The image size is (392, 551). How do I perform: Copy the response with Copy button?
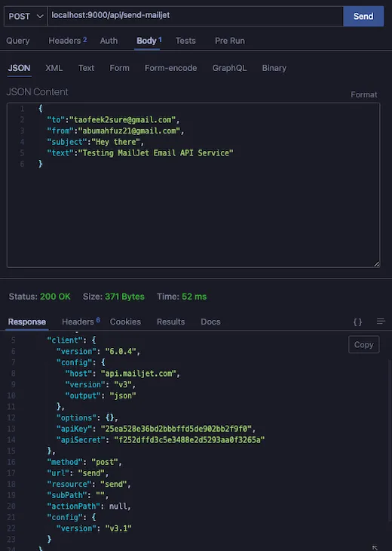(363, 345)
